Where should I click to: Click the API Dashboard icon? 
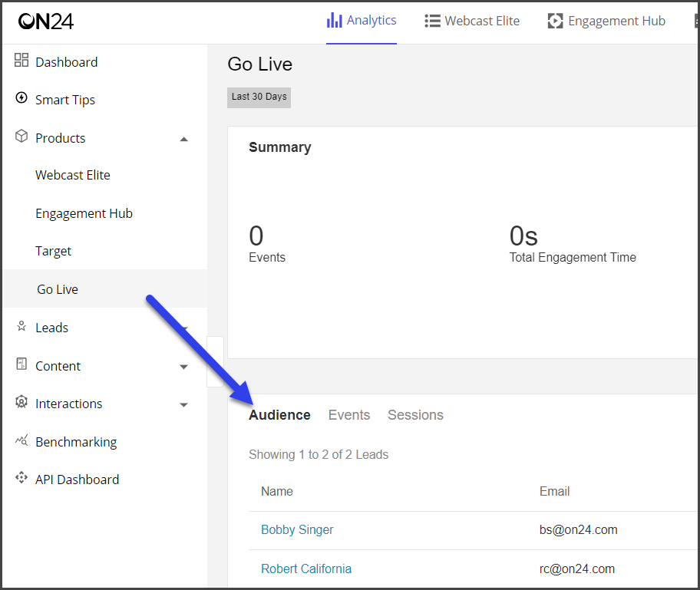pos(21,477)
